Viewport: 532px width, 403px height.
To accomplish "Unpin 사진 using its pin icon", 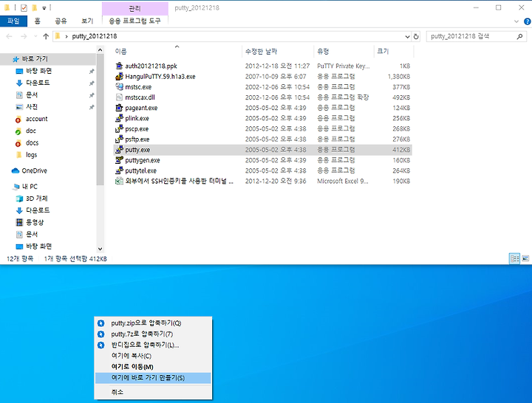I will [92, 107].
